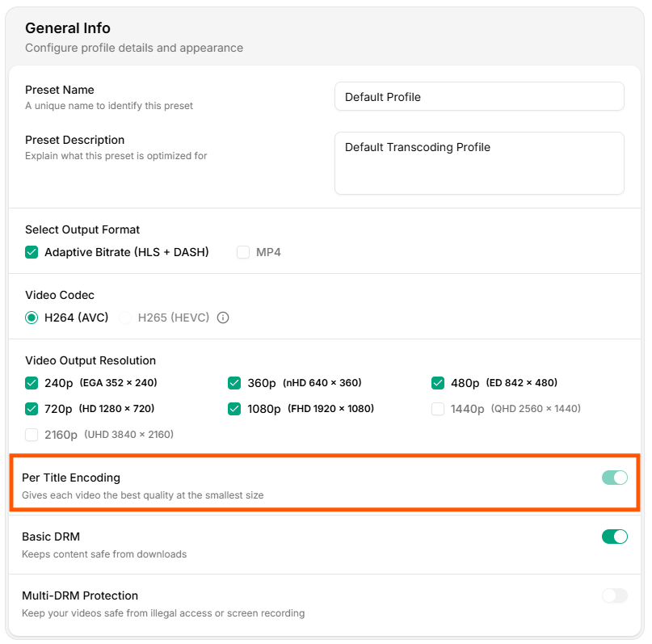Check the 2160p UHD resolution box

(x=32, y=435)
